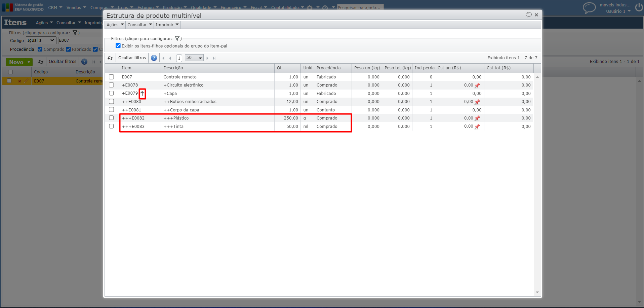Image resolution: width=644 pixels, height=308 pixels.
Task: Open the chat bubble next to the user name
Action: [589, 8]
